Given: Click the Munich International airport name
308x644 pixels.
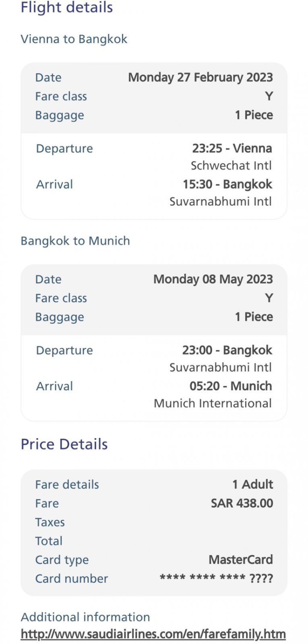Looking at the screenshot, I should [213, 403].
